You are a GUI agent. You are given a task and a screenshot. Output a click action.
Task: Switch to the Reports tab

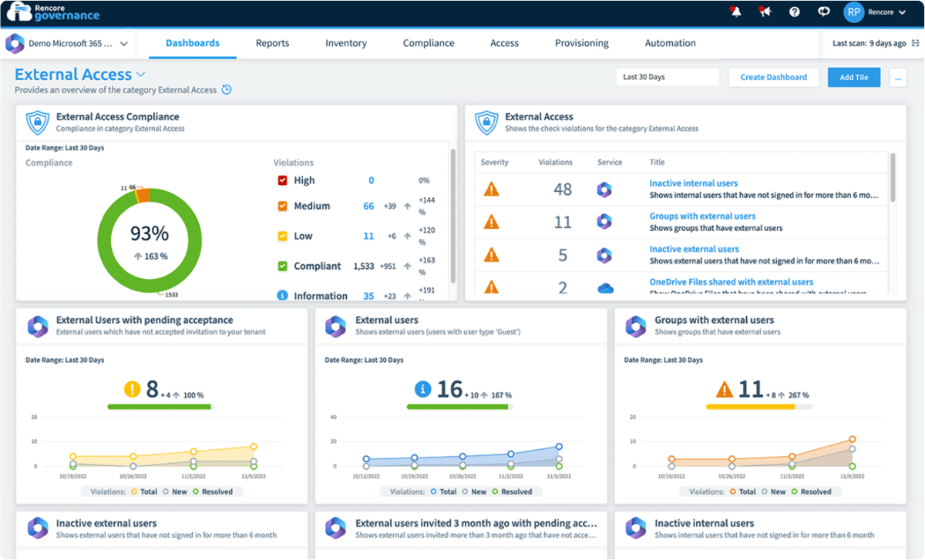pos(272,43)
